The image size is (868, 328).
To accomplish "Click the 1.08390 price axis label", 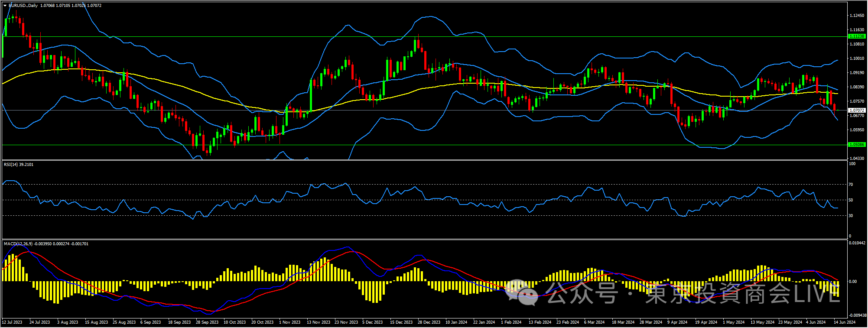I will (x=857, y=87).
